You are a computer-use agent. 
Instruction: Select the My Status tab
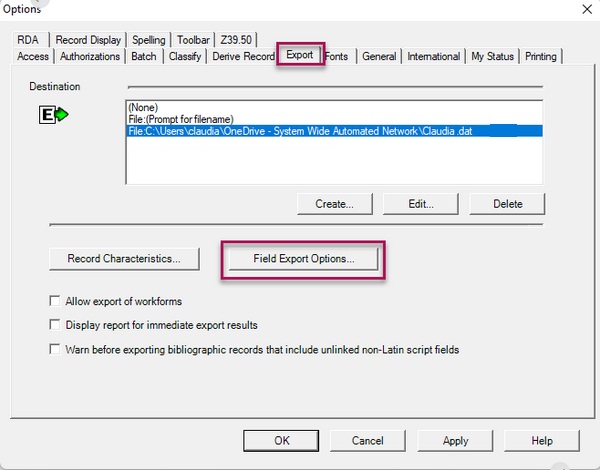coord(492,56)
